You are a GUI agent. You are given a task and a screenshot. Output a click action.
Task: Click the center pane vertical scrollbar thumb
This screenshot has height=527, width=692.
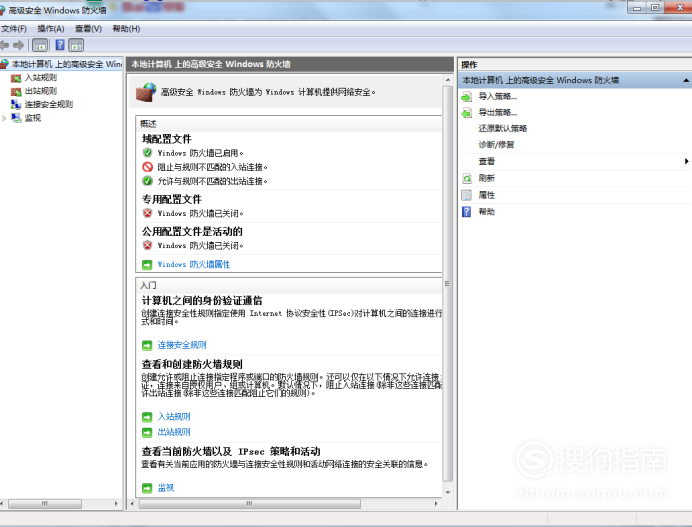point(448,283)
